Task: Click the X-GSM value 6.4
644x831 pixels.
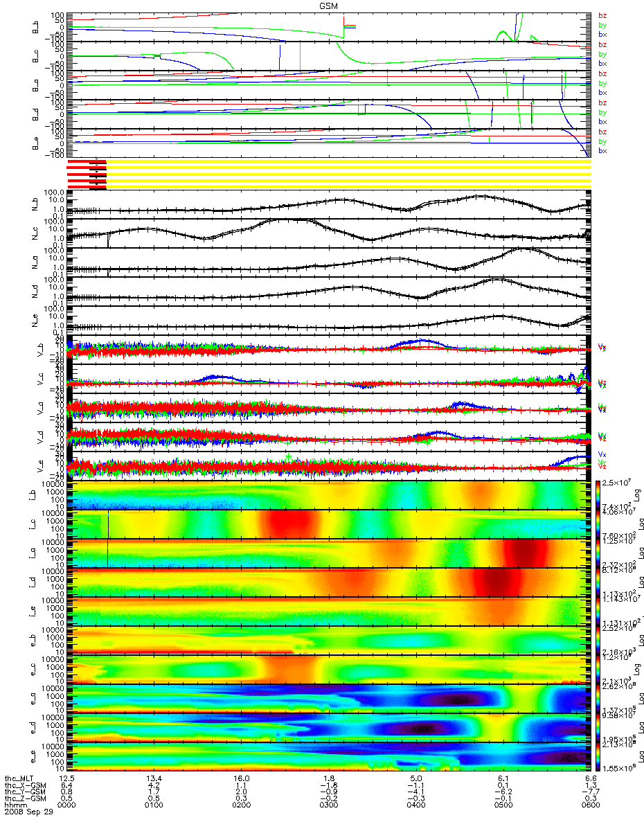Action: 67,785
